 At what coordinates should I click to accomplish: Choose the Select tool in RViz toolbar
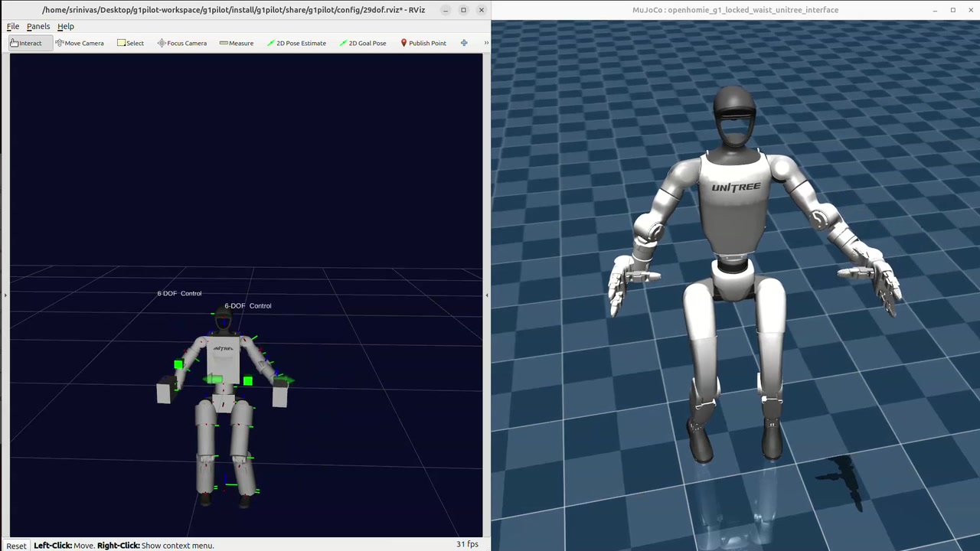pyautogui.click(x=130, y=43)
